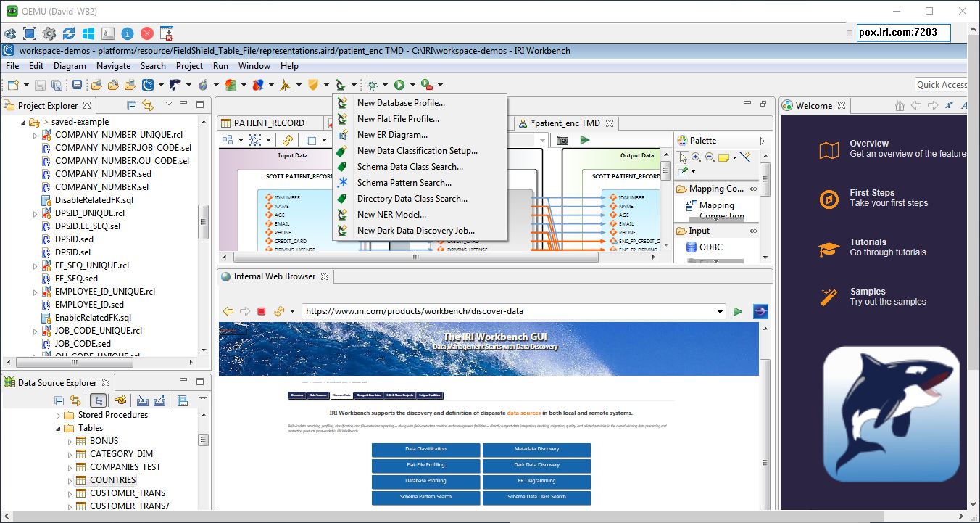Click Collapse All in Project Explorer
Viewport: 980px width, 523px height.
click(x=131, y=105)
